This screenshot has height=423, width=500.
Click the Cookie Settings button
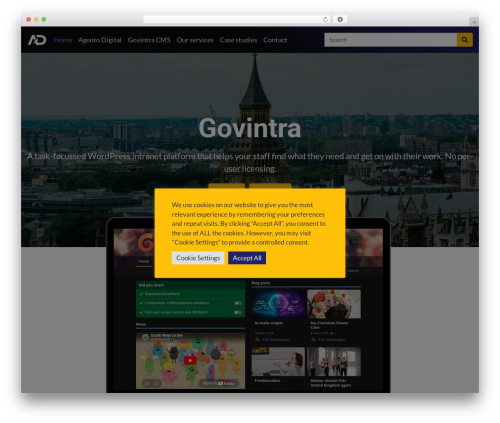(x=198, y=258)
